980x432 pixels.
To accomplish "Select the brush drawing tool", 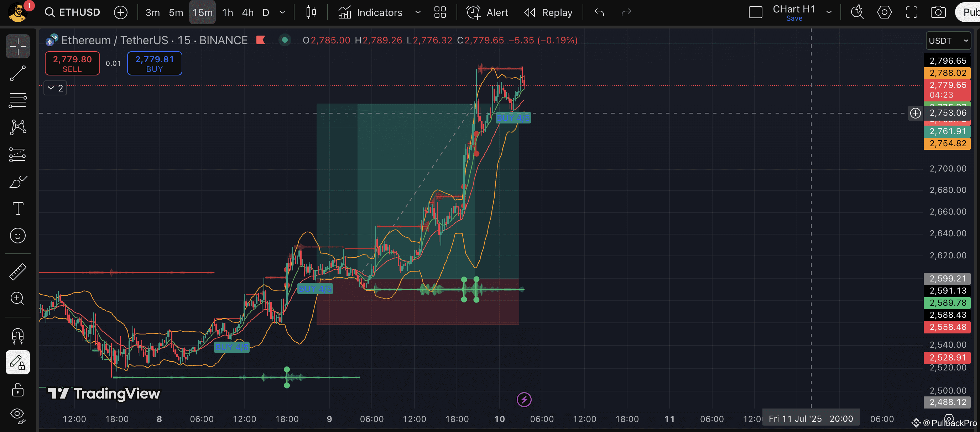I will coord(18,182).
